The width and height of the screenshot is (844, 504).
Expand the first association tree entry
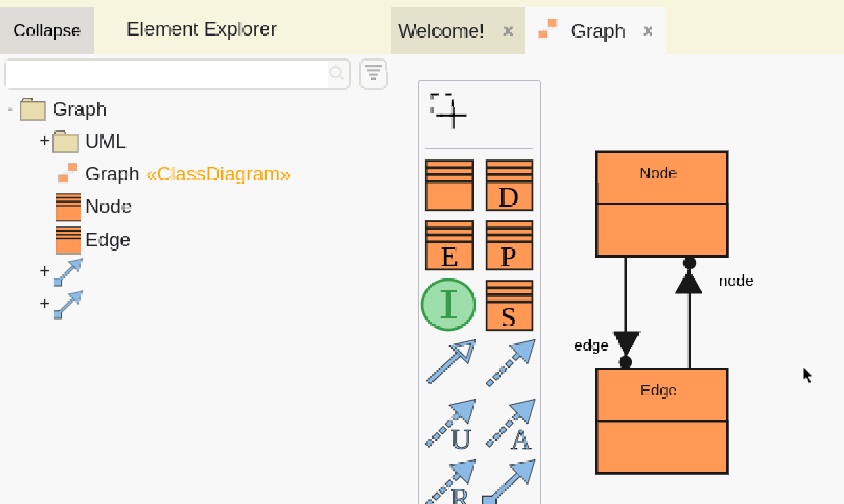coord(45,271)
